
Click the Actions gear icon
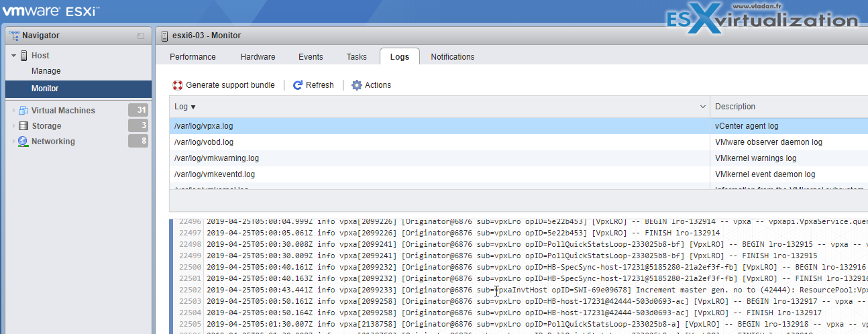(x=357, y=85)
